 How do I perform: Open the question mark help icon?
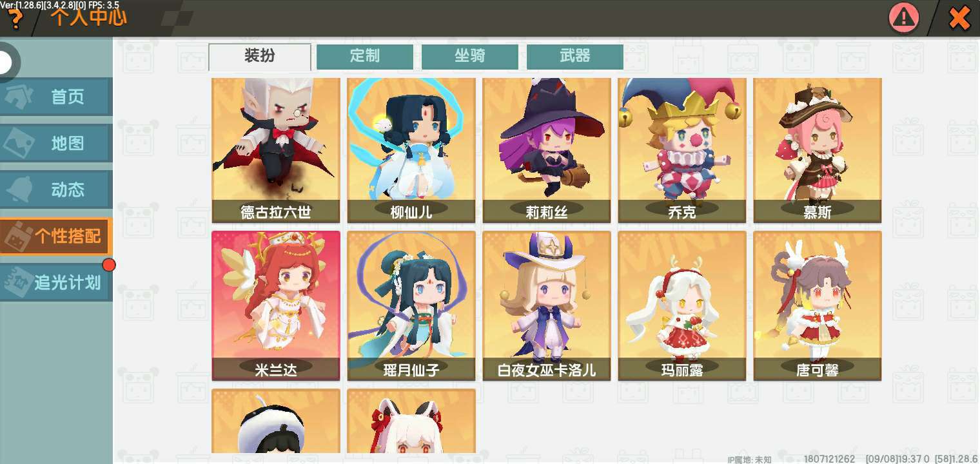point(14,19)
